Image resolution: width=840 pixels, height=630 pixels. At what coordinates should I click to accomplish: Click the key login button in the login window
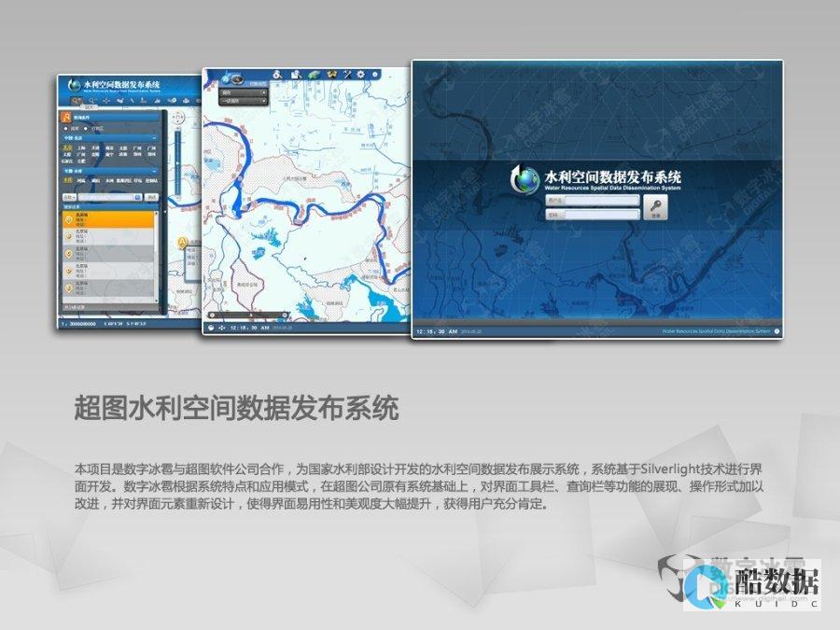pos(655,207)
